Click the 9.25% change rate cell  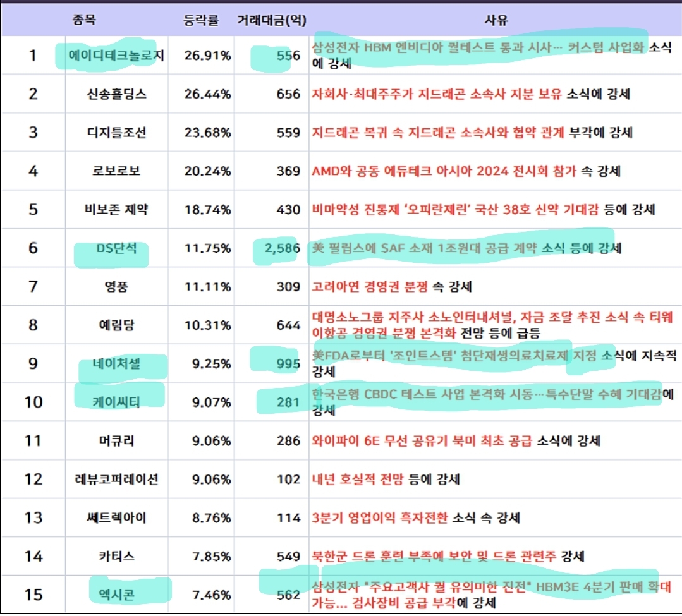click(x=211, y=364)
